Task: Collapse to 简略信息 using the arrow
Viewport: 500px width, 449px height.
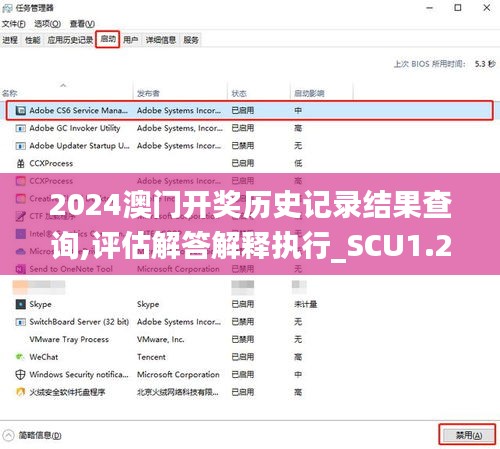Action: click(8, 435)
